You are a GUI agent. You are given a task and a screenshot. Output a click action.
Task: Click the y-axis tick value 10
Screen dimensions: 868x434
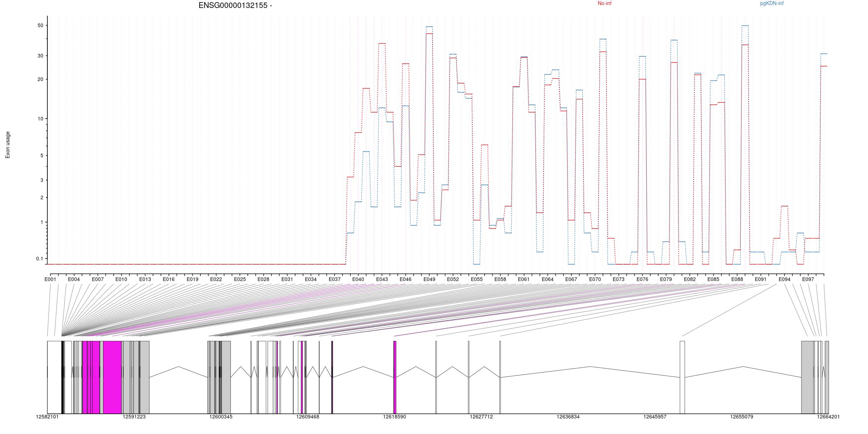tap(40, 119)
